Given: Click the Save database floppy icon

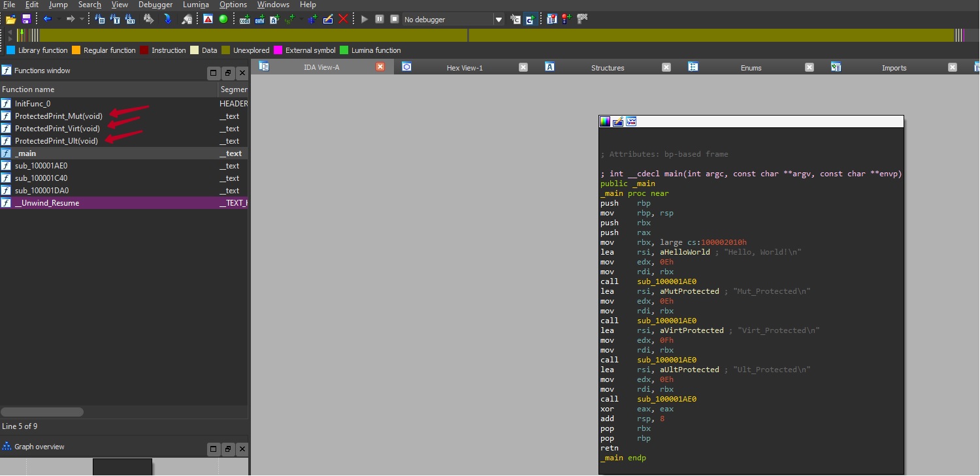Looking at the screenshot, I should point(26,19).
